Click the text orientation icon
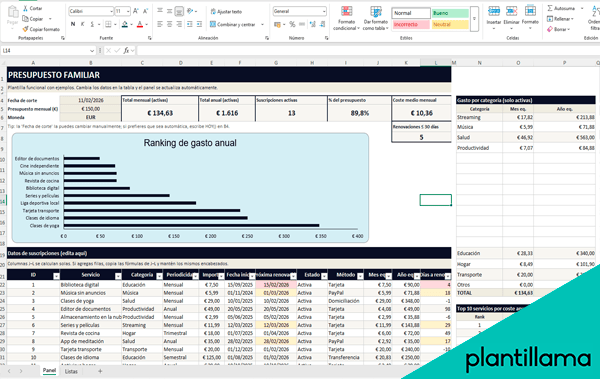600x379 pixels. (x=190, y=11)
